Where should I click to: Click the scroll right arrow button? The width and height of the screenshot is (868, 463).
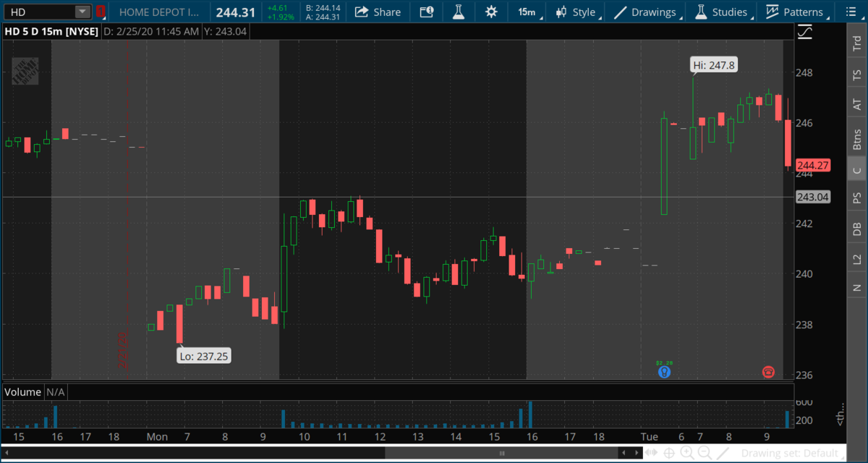point(635,453)
